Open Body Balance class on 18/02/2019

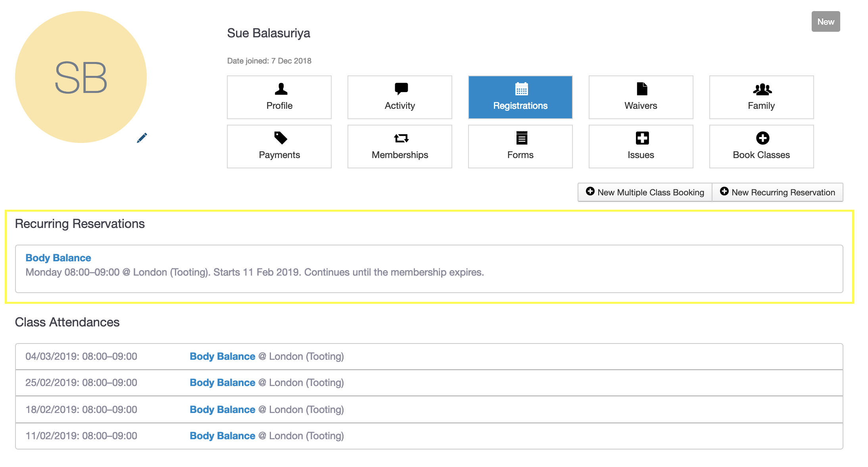(222, 409)
